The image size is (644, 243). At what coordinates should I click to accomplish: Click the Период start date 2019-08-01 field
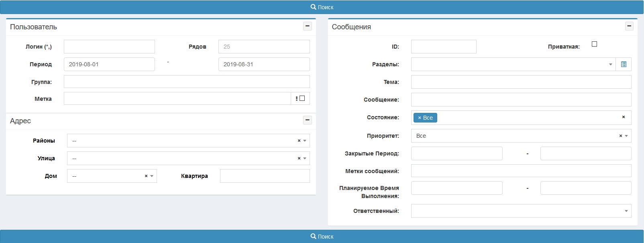109,64
